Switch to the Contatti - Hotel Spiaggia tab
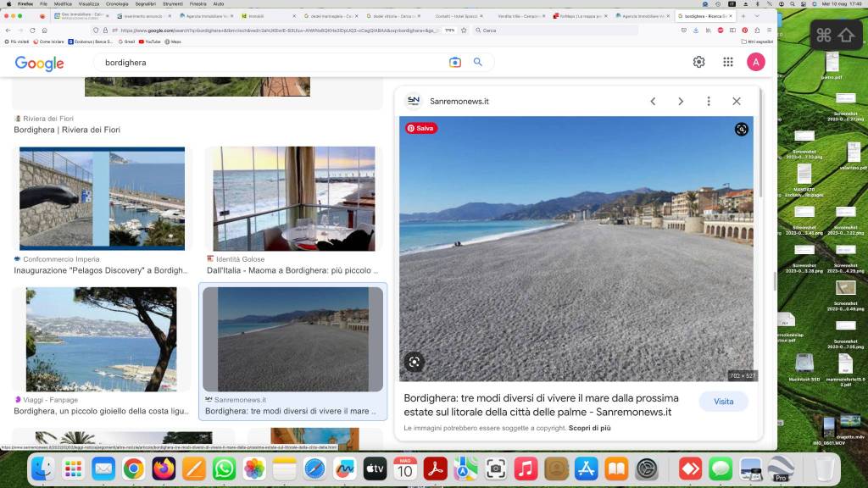The width and height of the screenshot is (868, 488). (x=458, y=16)
